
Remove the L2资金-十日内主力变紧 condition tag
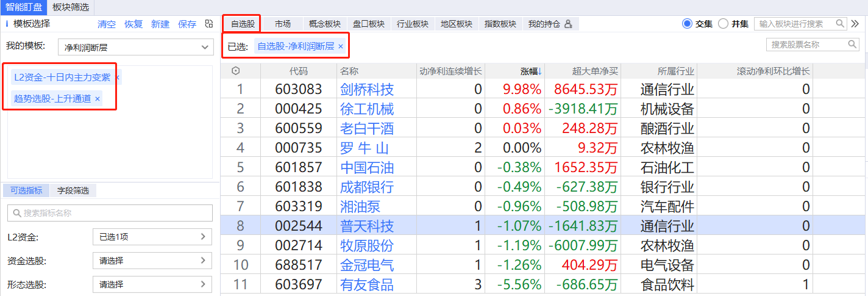click(x=118, y=78)
